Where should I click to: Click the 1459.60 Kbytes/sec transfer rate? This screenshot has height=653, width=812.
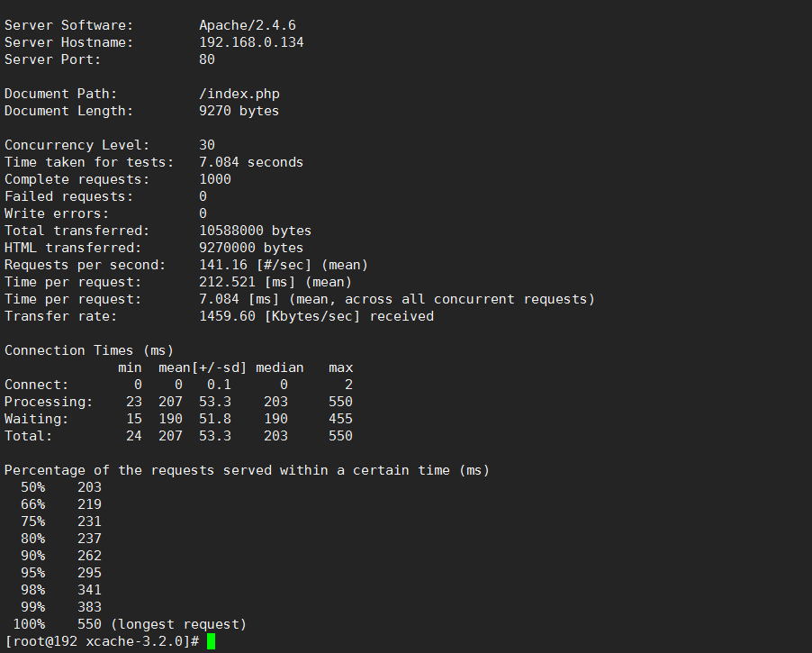coord(280,316)
